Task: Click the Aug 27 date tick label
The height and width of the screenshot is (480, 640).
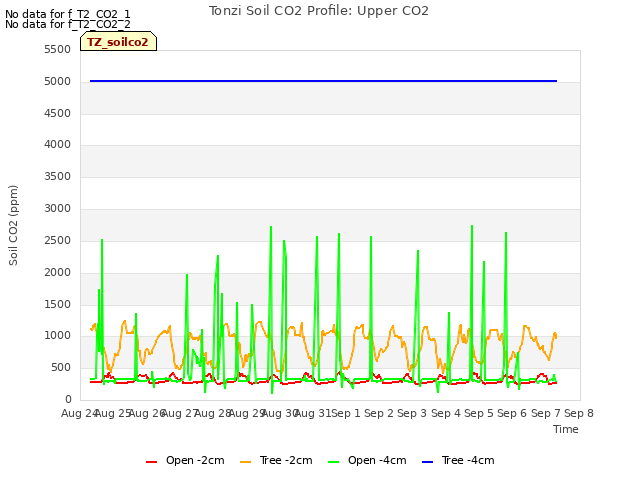Action: pos(180,413)
